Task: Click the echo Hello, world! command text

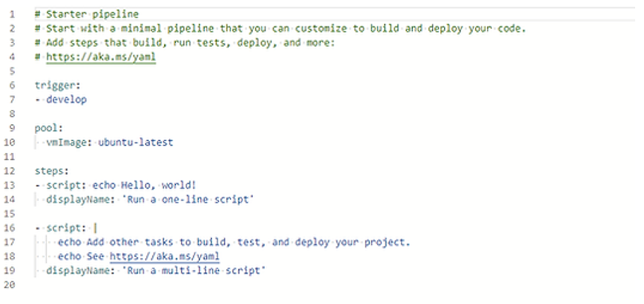Action: 144,185
